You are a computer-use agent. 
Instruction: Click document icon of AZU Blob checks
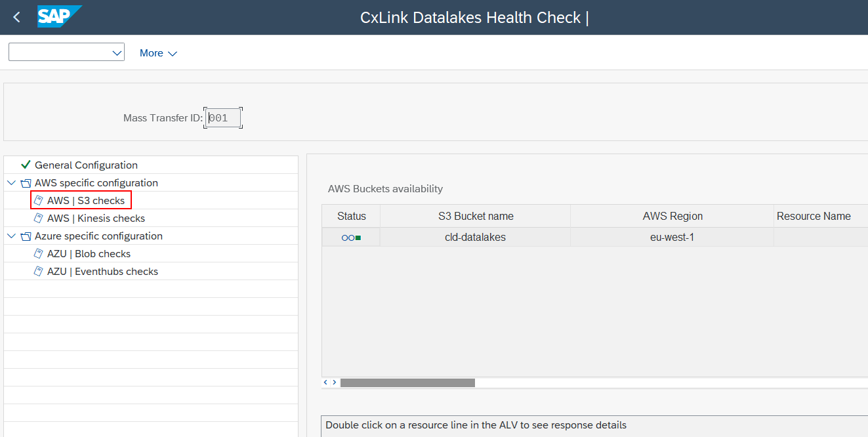(x=39, y=254)
